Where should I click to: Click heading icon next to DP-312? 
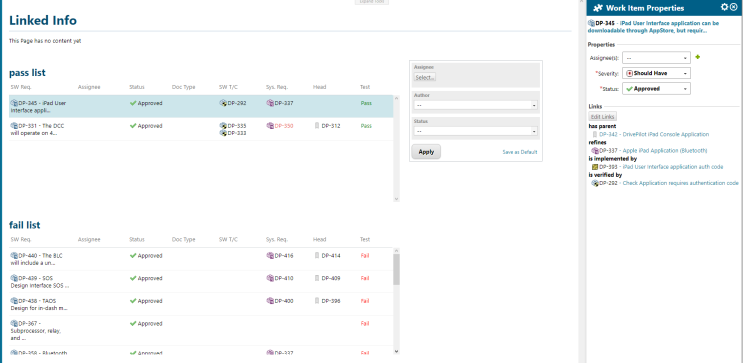317,126
